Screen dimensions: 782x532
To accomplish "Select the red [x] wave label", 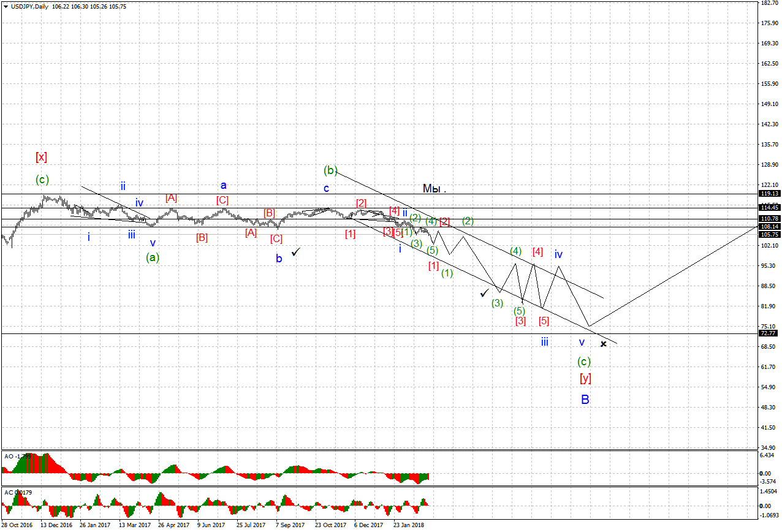I will coord(41,157).
